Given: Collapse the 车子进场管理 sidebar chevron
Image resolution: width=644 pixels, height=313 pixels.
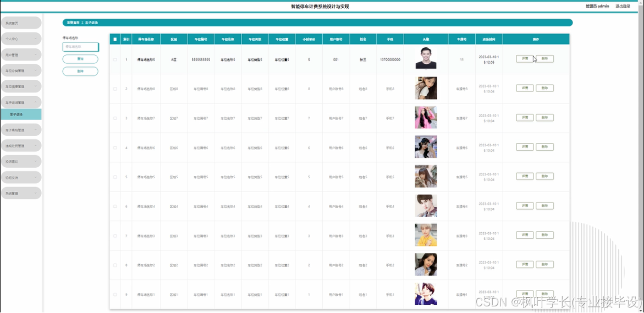Looking at the screenshot, I should click(x=35, y=102).
